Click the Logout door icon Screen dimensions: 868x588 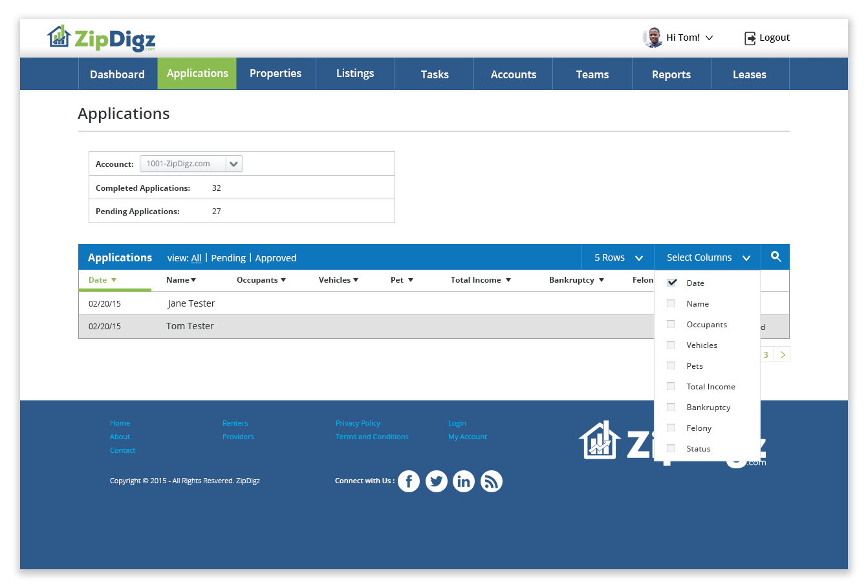tap(750, 38)
